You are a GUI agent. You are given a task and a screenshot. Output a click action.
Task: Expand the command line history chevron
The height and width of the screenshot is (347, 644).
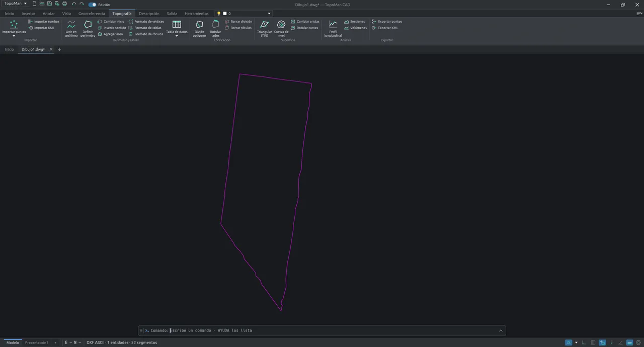501,330
